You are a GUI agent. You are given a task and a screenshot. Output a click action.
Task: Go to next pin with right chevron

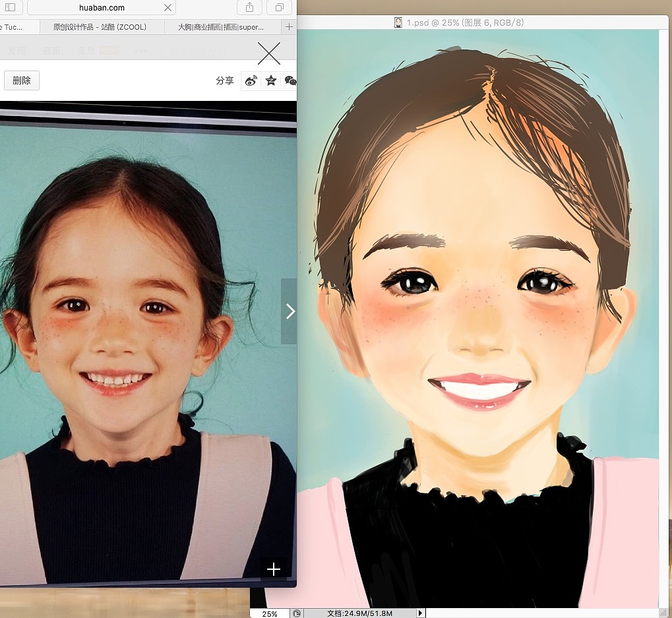coord(290,311)
